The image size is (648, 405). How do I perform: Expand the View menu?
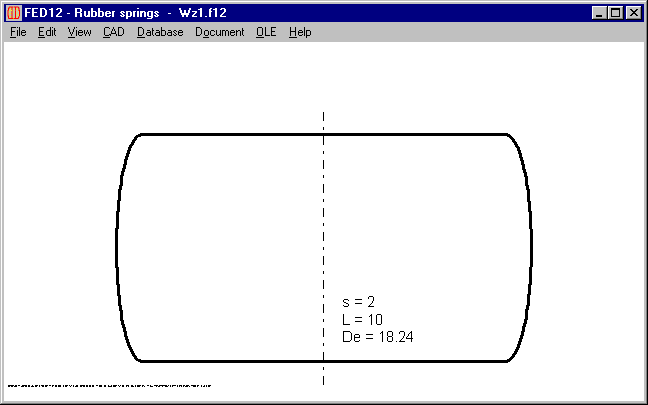tap(79, 32)
